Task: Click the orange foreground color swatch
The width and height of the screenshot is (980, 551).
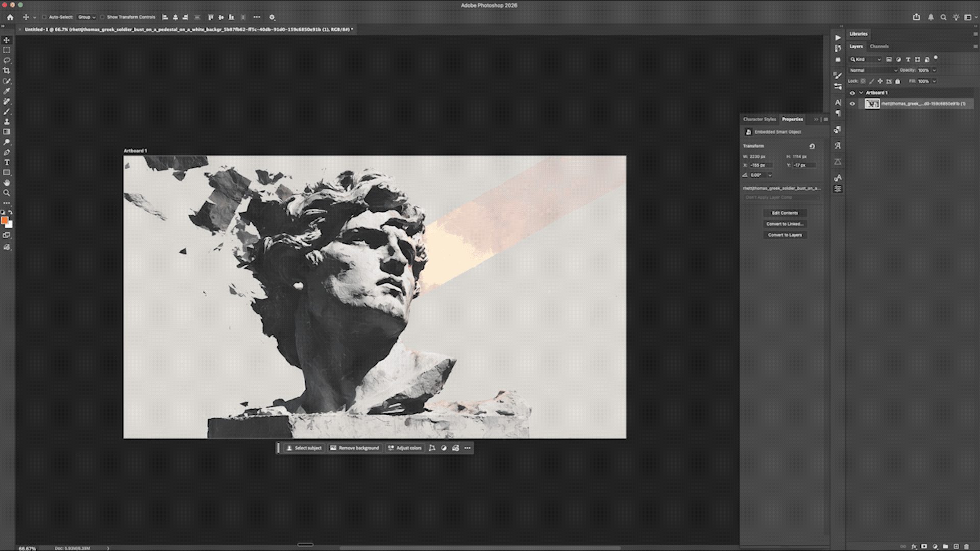Action: click(5, 220)
